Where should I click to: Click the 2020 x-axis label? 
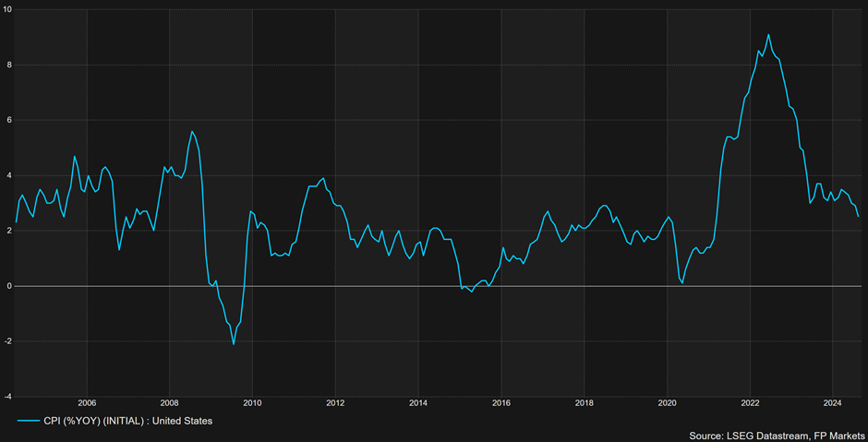pyautogui.click(x=668, y=402)
